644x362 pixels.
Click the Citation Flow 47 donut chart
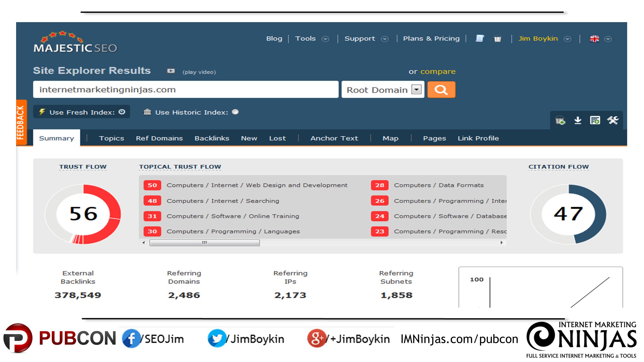(568, 214)
